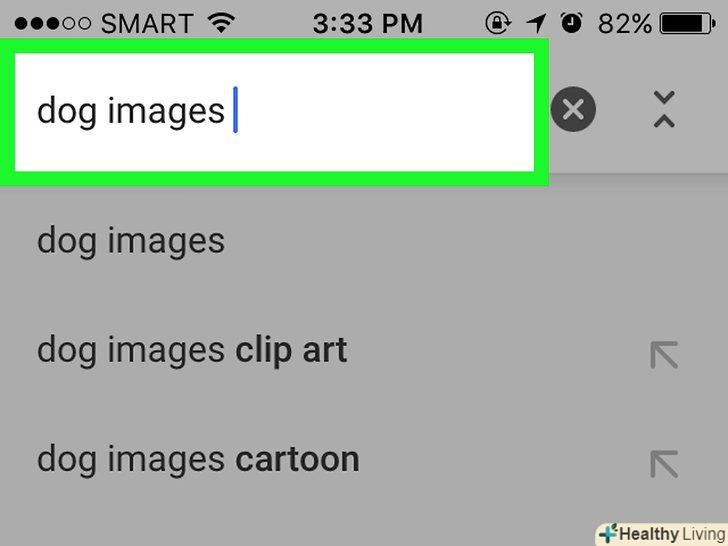Tap the 82% battery percentage
The height and width of the screenshot is (546, 728).
627,23
